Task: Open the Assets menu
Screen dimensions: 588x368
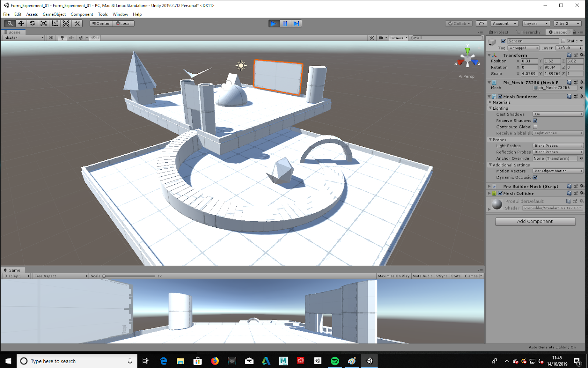Action: pos(32,14)
